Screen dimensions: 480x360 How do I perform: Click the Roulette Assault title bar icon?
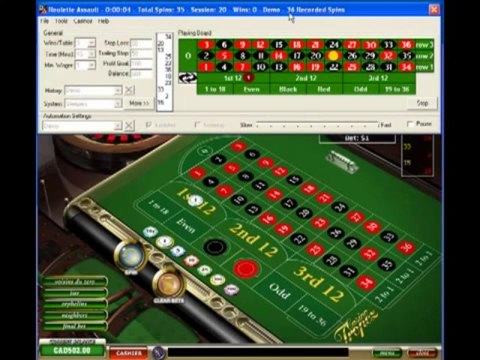click(43, 10)
